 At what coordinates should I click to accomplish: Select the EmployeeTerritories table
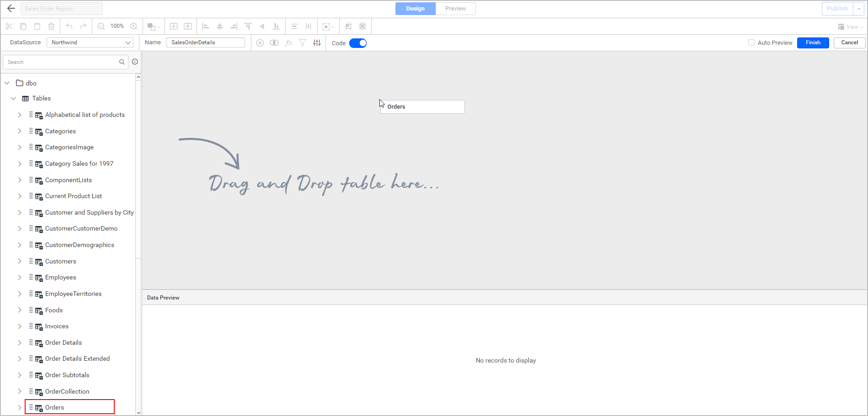coord(74,294)
